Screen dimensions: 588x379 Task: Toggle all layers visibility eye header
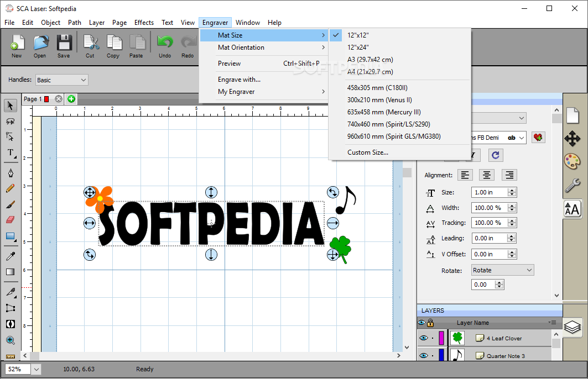422,323
